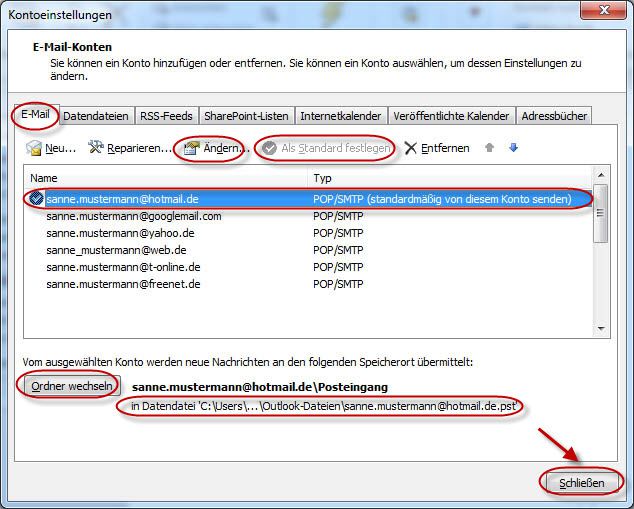634x509 pixels.
Task: Open the Veröffentlichte Kalender tab
Action: (x=451, y=116)
